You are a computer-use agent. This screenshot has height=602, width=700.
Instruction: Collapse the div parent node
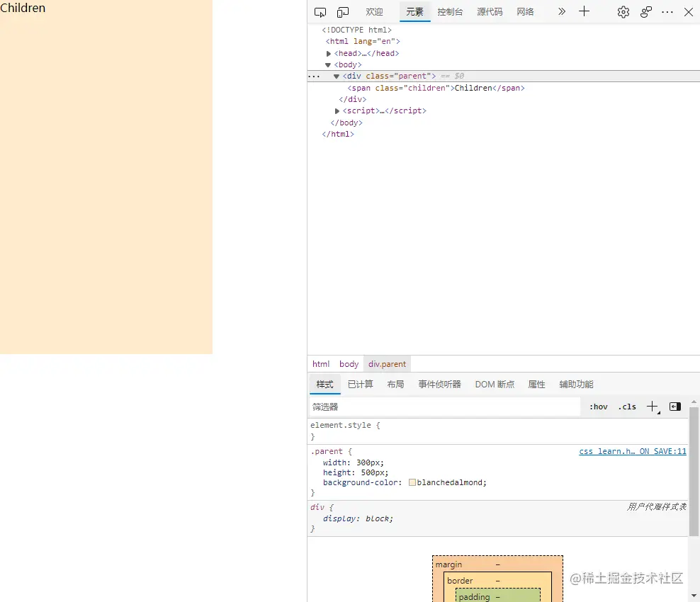click(337, 76)
